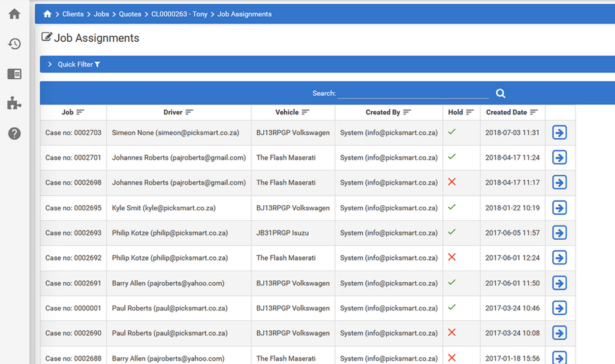
Task: Open case 0002690 with its arrow button
Action: click(x=559, y=333)
